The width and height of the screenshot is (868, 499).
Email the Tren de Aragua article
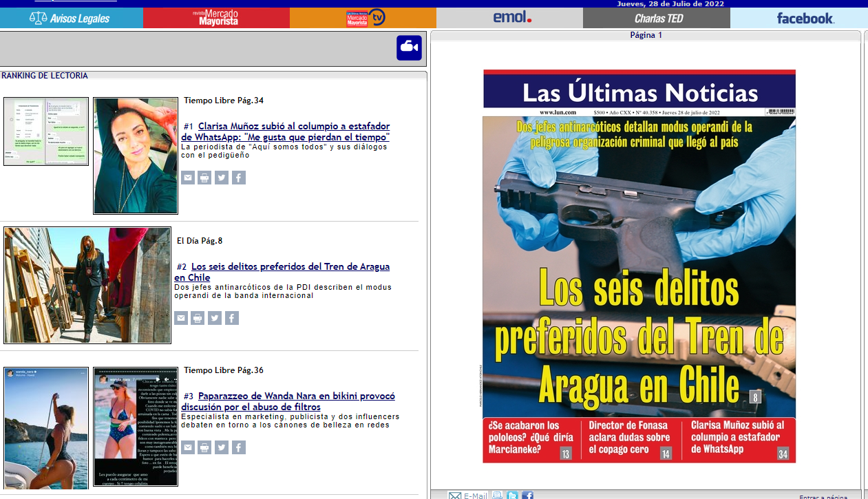181,318
